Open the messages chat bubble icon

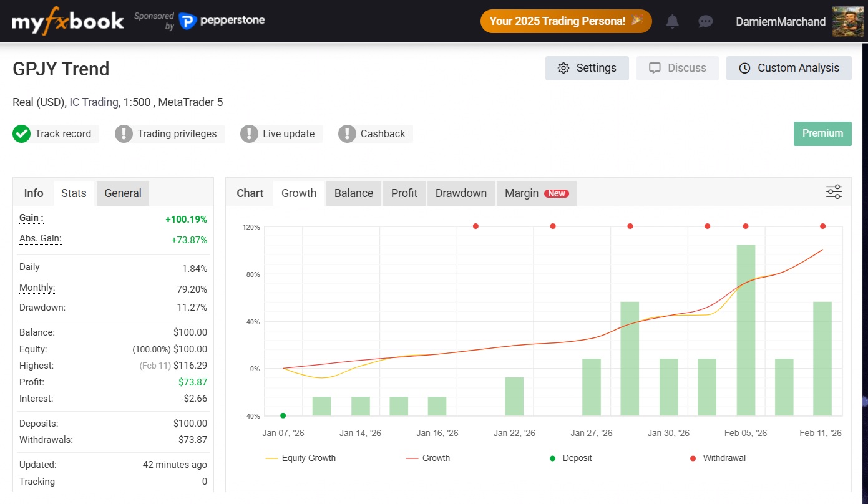(705, 21)
